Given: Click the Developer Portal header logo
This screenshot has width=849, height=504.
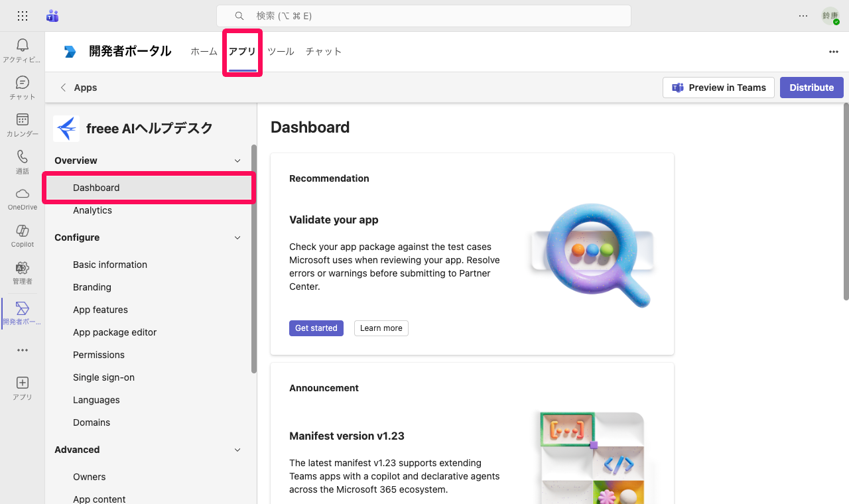Looking at the screenshot, I should [x=70, y=52].
